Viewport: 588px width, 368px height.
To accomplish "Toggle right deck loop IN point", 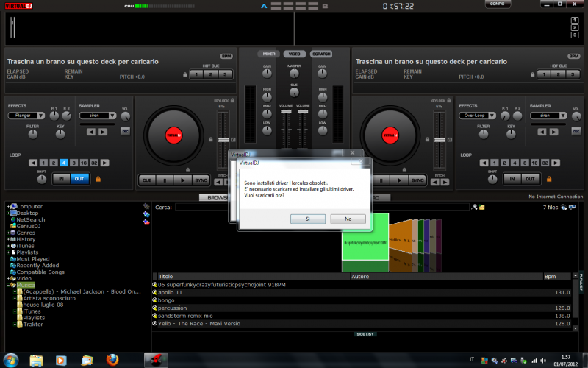I will (x=512, y=179).
